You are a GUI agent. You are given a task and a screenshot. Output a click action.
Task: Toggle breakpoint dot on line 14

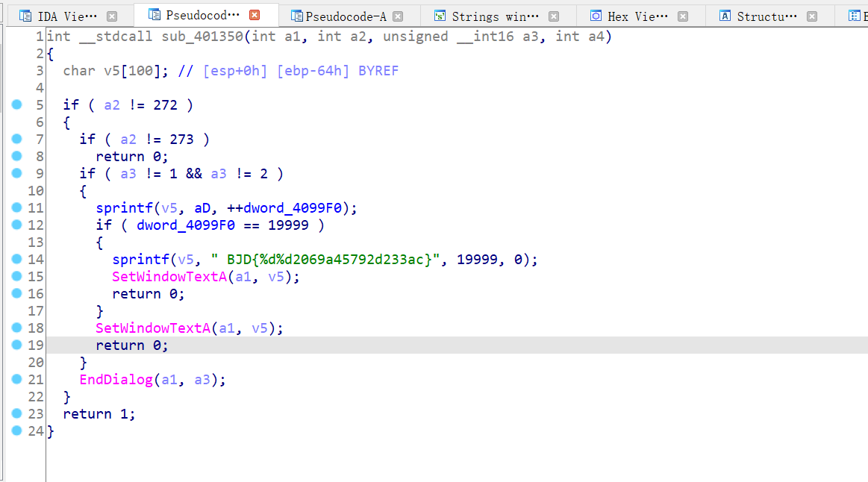coord(17,259)
